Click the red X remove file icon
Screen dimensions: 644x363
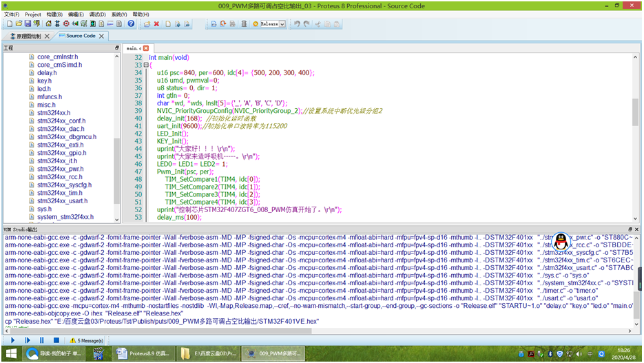[156, 24]
